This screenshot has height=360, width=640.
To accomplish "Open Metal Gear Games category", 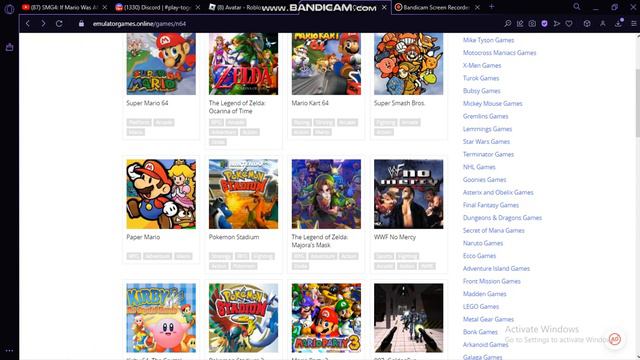I will tap(488, 319).
